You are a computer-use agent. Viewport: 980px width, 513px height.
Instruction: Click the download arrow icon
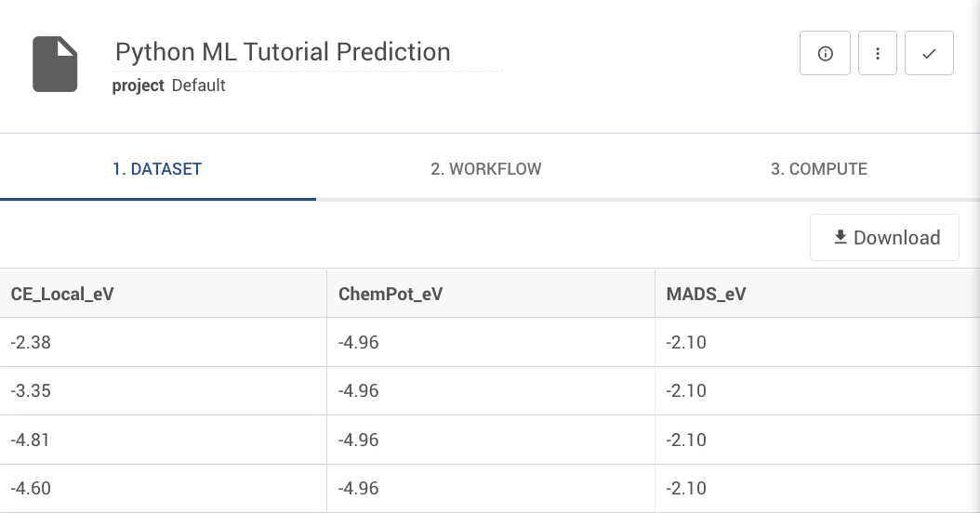[841, 238]
